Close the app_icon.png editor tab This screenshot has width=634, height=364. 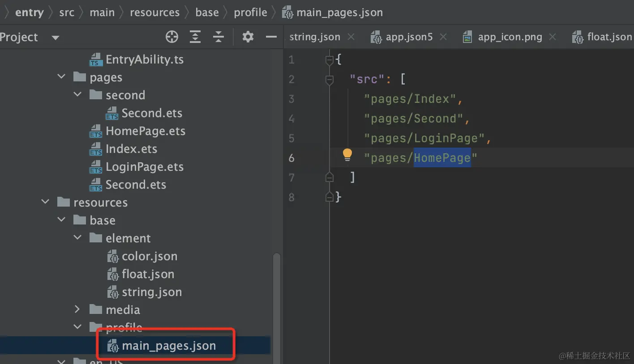(553, 37)
